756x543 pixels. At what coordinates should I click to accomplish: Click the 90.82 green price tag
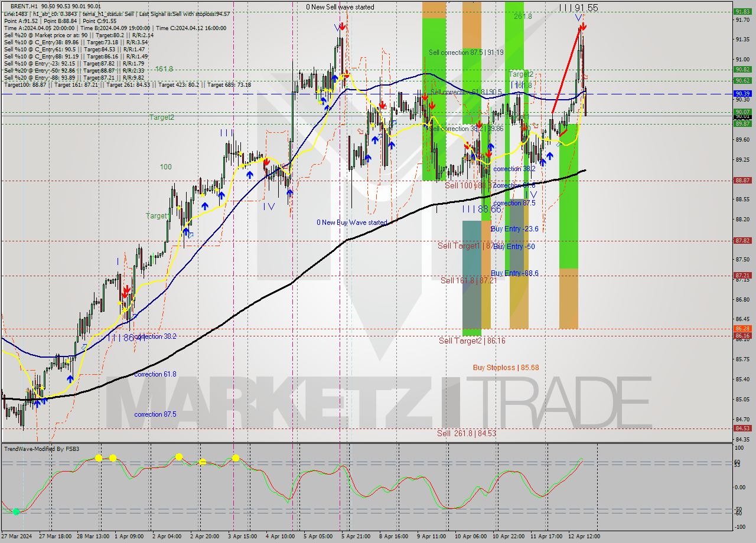coord(742,69)
